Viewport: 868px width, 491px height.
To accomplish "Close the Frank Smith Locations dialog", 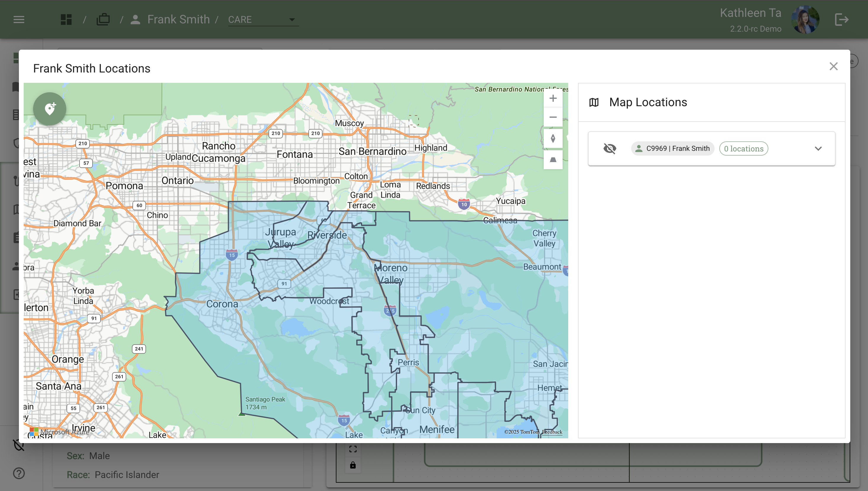I will click(833, 66).
